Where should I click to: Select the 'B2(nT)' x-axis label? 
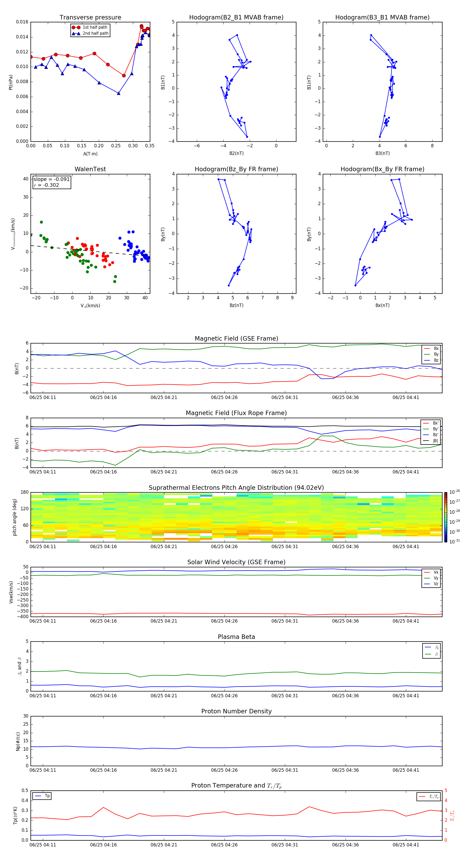coord(236,153)
